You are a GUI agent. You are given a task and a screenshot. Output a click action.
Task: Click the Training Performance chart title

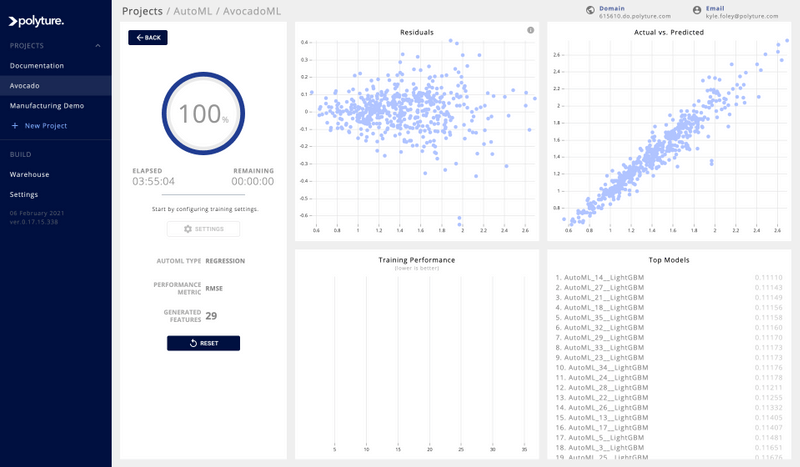click(417, 260)
